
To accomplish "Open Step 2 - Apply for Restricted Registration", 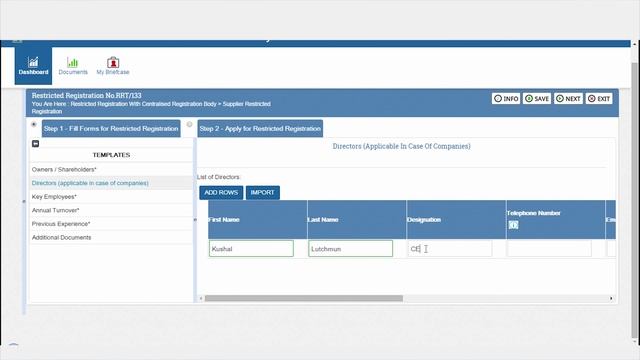I will 260,129.
